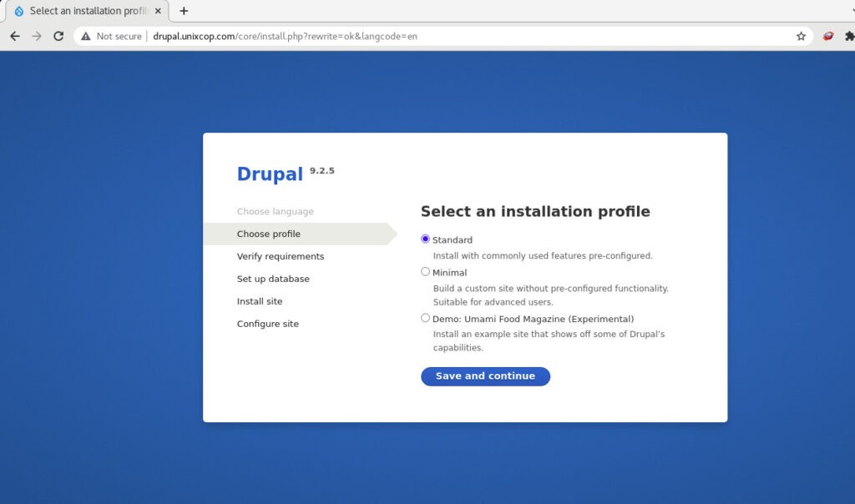This screenshot has height=504, width=855.
Task: Close the installation profile tab
Action: tap(158, 11)
